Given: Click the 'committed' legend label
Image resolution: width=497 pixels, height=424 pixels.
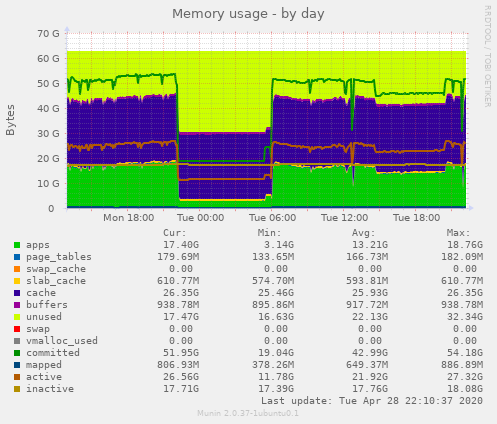Looking at the screenshot, I should pos(53,353).
